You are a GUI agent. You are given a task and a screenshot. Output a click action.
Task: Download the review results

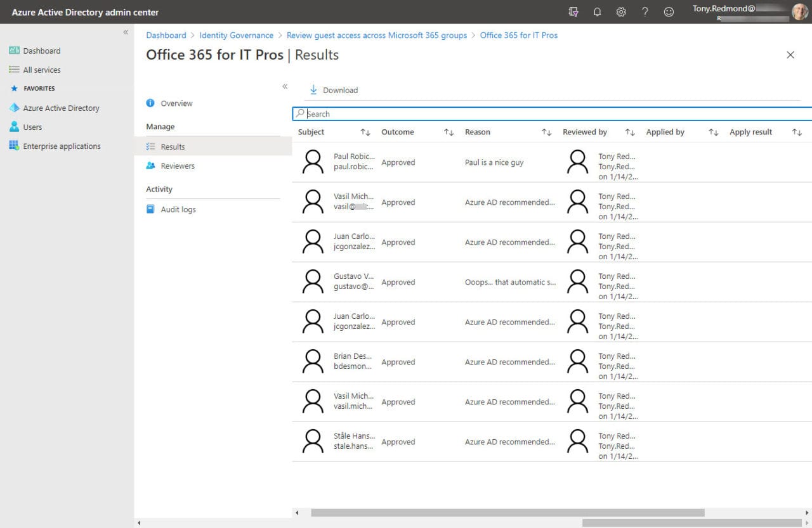(334, 90)
